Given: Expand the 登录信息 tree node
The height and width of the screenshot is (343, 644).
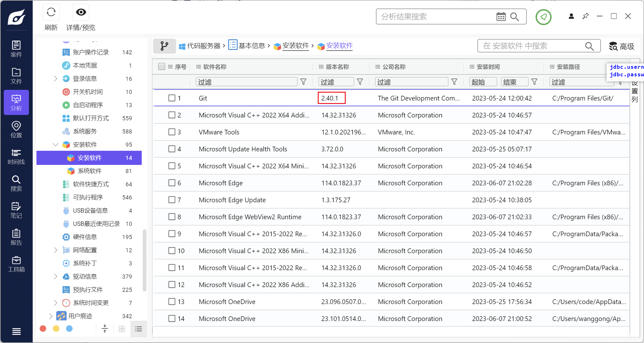Looking at the screenshot, I should (55, 79).
